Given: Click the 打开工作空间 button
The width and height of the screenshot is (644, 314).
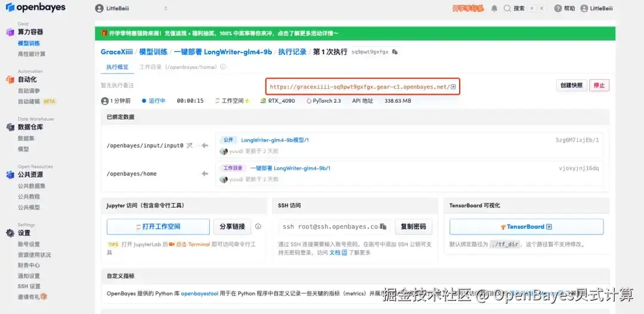Looking at the screenshot, I should click(x=158, y=226).
